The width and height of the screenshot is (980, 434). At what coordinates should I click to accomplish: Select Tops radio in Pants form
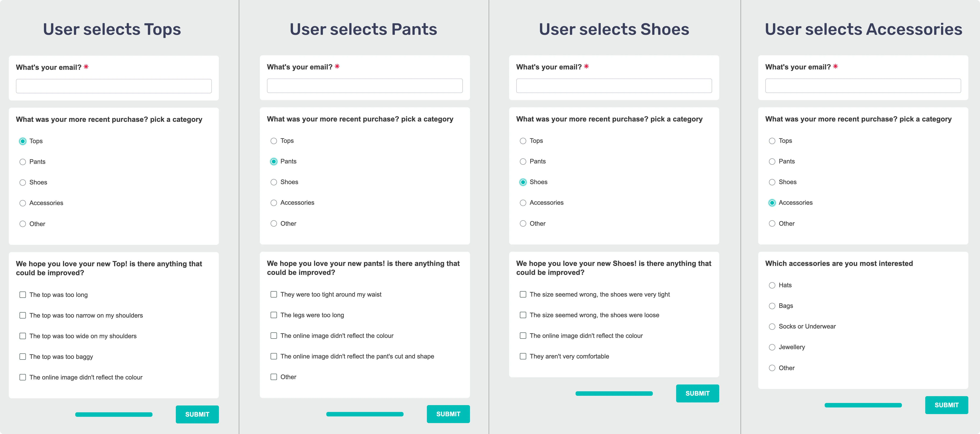click(x=274, y=141)
